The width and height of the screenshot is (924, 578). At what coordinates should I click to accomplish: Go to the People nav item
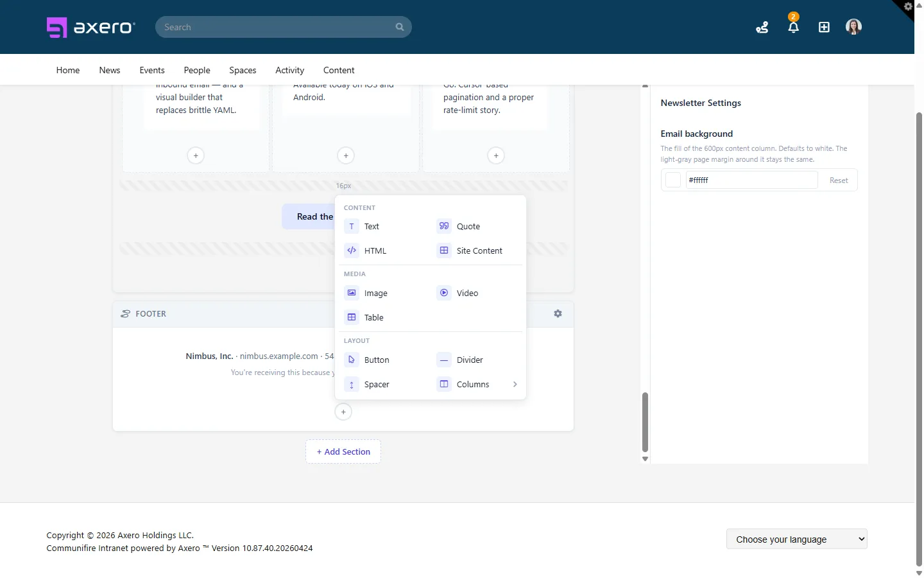click(197, 70)
